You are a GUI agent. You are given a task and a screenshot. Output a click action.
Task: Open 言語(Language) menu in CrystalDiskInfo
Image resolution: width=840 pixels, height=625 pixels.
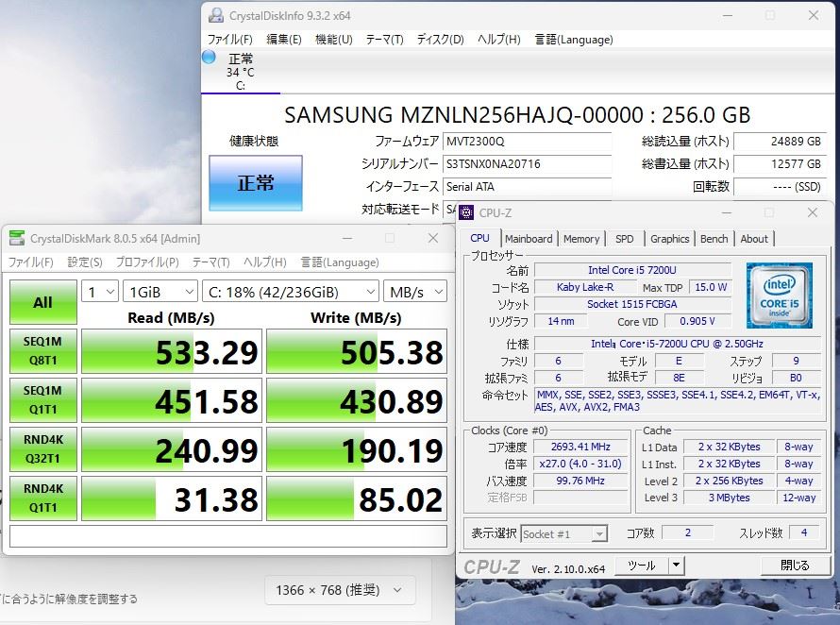pyautogui.click(x=574, y=39)
